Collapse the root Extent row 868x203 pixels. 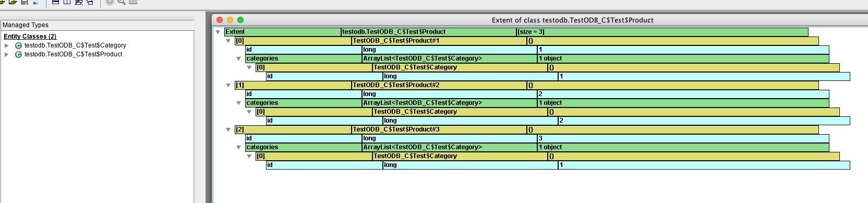point(218,32)
